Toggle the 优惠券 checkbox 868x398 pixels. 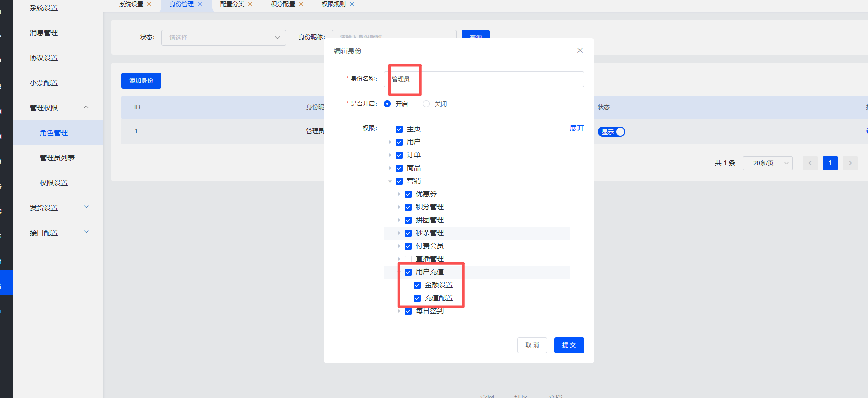tap(408, 194)
